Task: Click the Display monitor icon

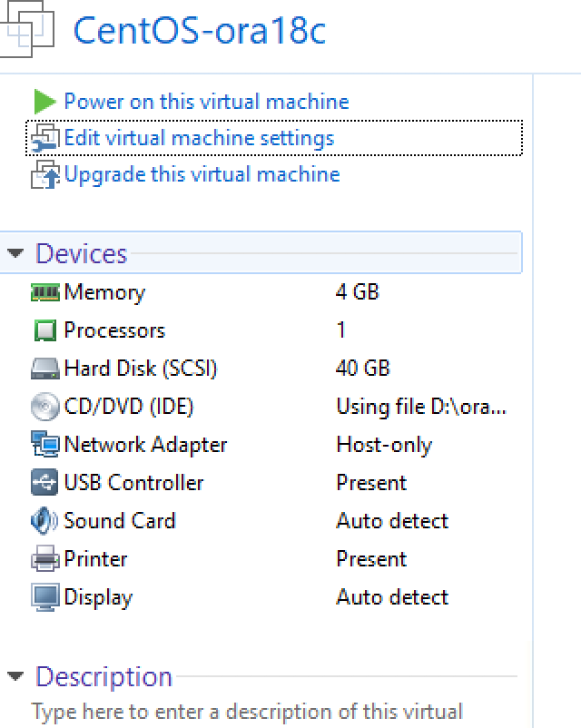Action: (x=44, y=597)
